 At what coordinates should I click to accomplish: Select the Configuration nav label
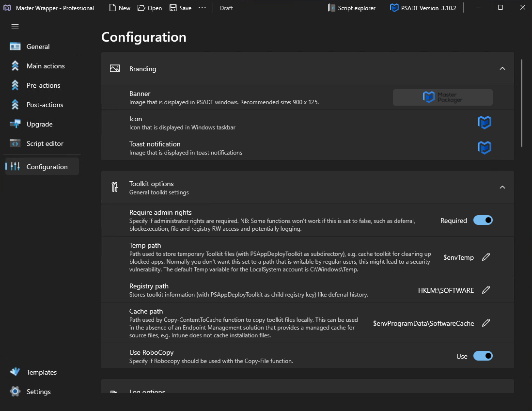point(47,167)
